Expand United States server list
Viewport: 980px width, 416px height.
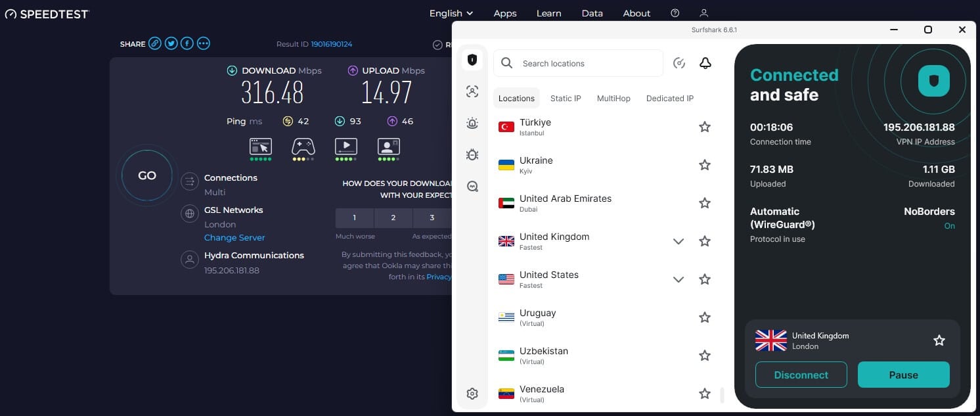(x=679, y=279)
